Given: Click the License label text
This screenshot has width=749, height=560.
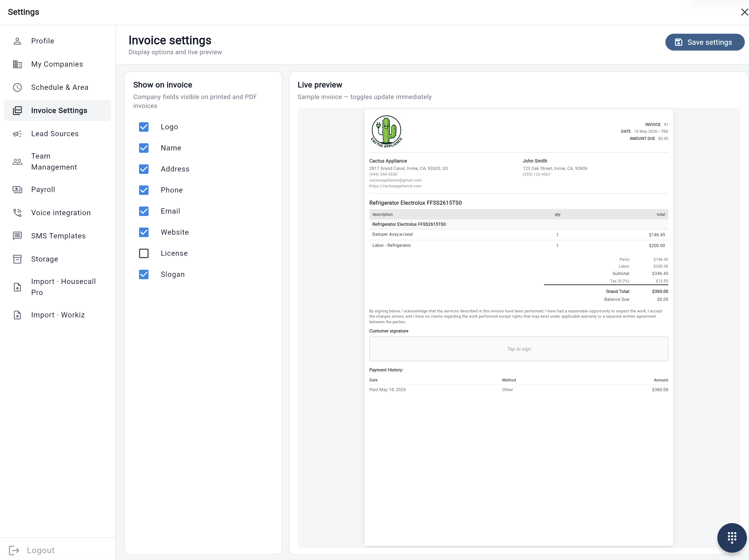Looking at the screenshot, I should [174, 253].
